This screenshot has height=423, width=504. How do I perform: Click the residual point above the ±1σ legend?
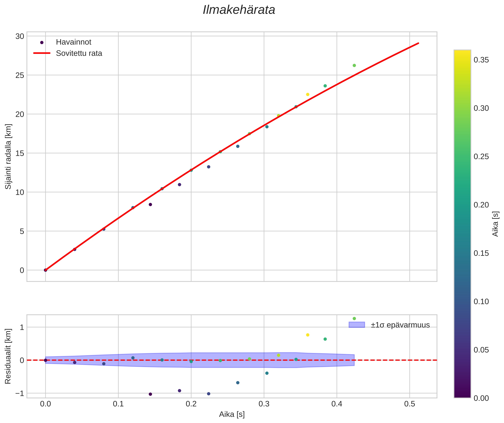pyautogui.click(x=354, y=318)
